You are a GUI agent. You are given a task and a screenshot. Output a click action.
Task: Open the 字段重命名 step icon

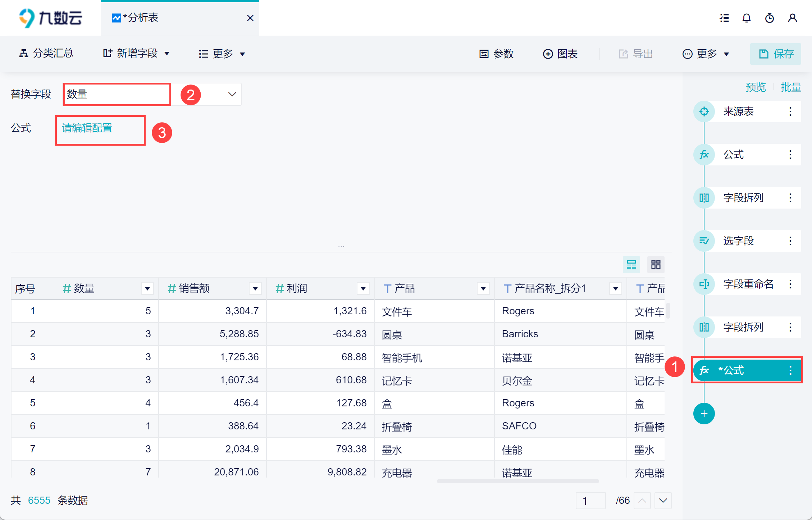(704, 284)
